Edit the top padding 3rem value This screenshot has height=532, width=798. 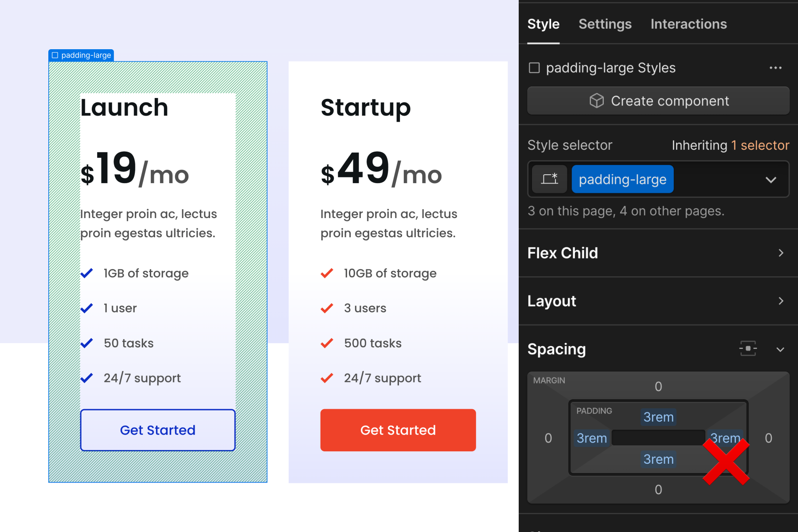click(x=658, y=417)
